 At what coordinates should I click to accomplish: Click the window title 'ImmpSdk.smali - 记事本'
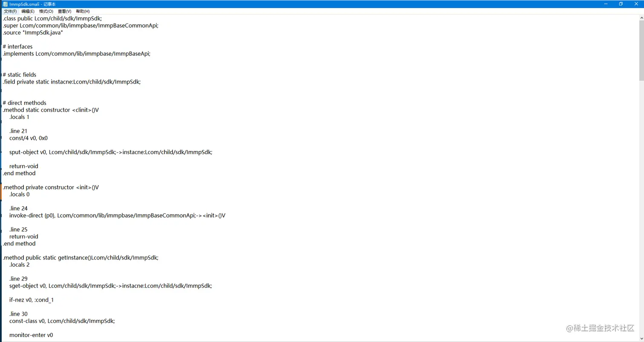(x=32, y=4)
